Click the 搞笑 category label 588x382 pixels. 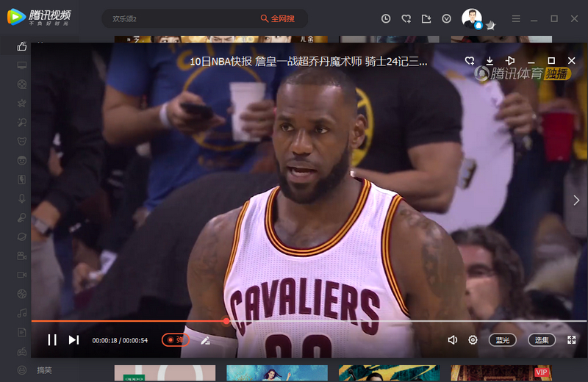coord(44,370)
